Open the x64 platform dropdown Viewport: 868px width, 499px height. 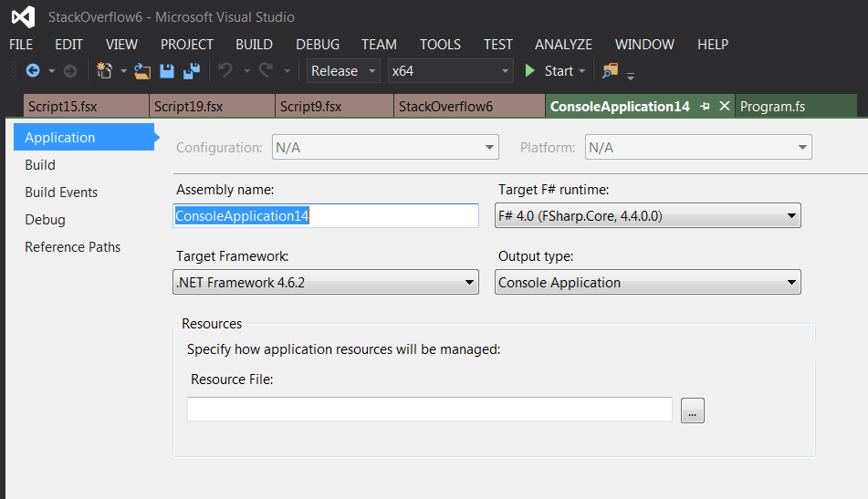pyautogui.click(x=451, y=71)
